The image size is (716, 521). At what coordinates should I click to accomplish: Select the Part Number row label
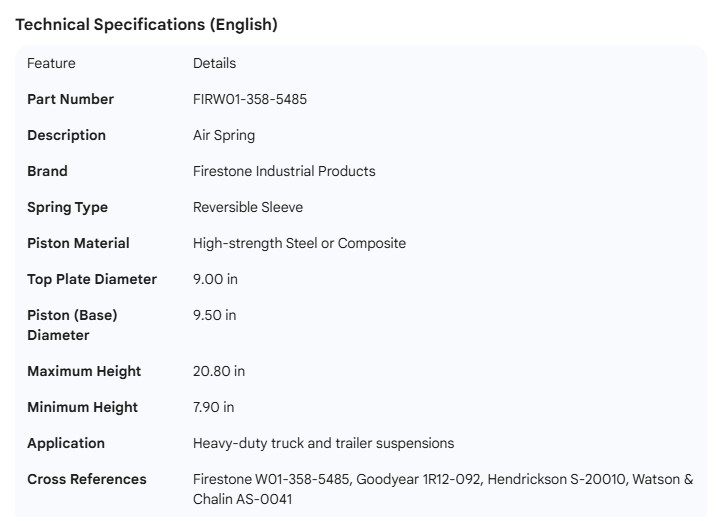coord(70,99)
